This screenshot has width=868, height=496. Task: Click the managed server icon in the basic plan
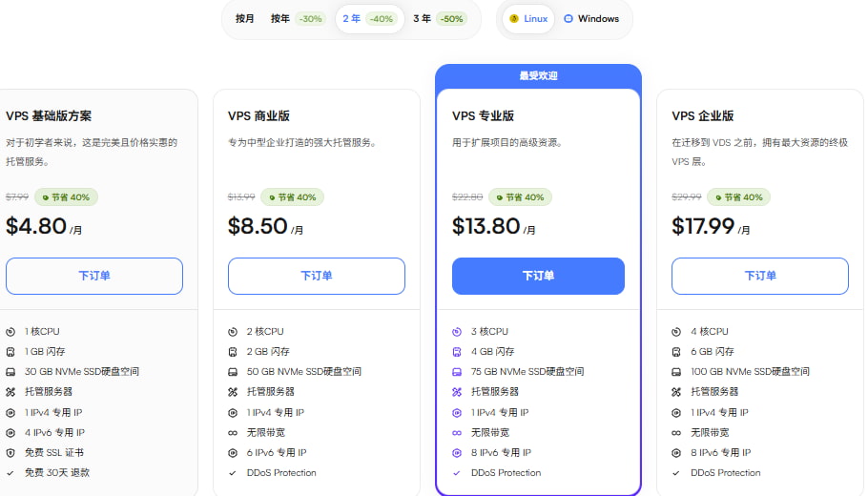10,392
